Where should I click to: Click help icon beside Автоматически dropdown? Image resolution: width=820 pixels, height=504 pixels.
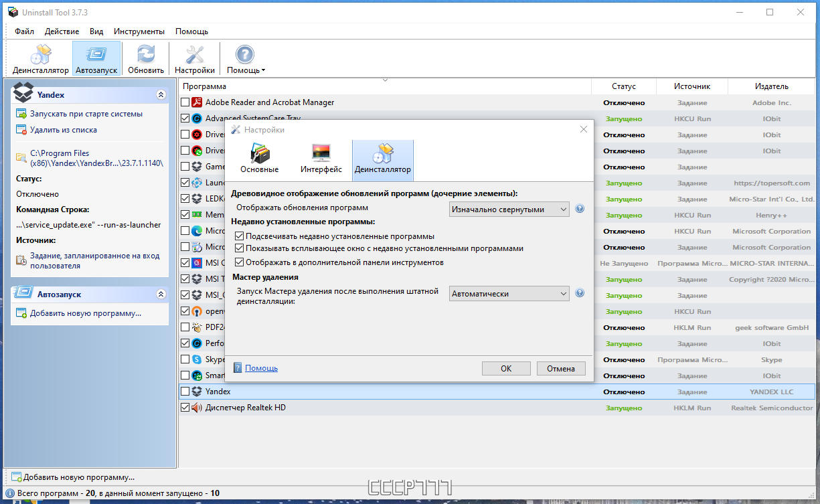pyautogui.click(x=580, y=293)
